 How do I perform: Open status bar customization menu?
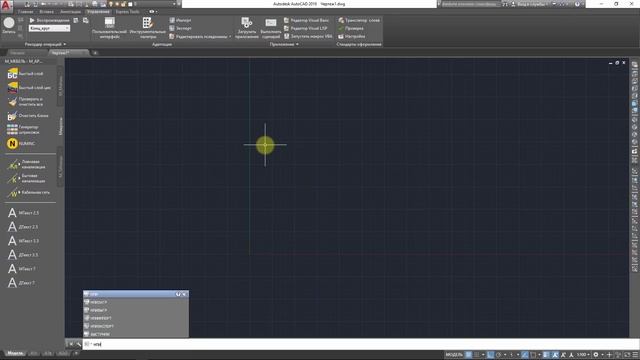point(635,355)
